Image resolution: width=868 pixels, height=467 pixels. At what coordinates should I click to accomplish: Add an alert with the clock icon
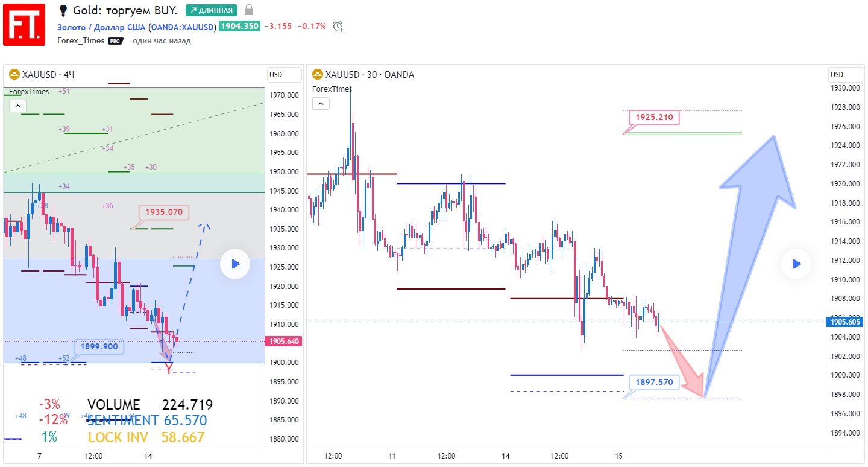(x=338, y=26)
